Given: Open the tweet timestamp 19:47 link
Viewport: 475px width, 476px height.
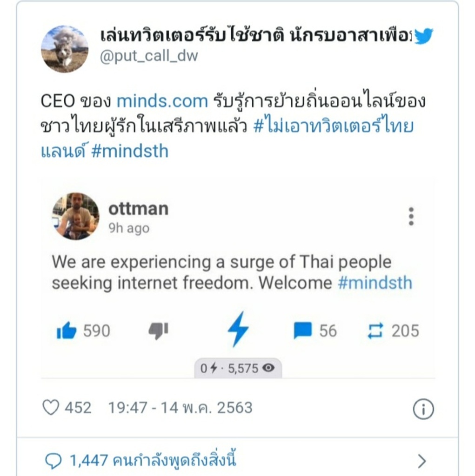Looking at the screenshot, I should coord(180,408).
